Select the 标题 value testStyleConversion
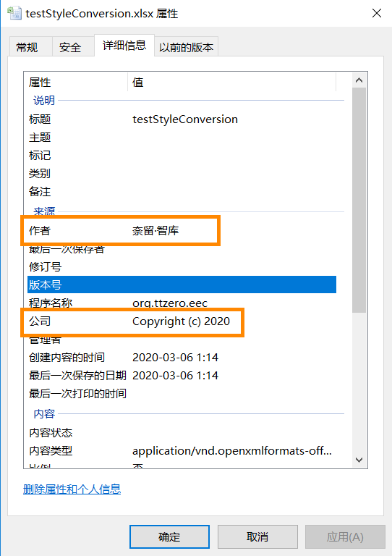Screen dimensions: 392x556 click(x=185, y=119)
